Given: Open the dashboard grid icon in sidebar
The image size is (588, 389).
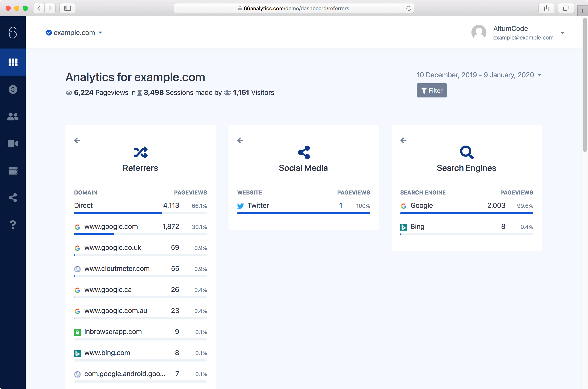Looking at the screenshot, I should 13,62.
